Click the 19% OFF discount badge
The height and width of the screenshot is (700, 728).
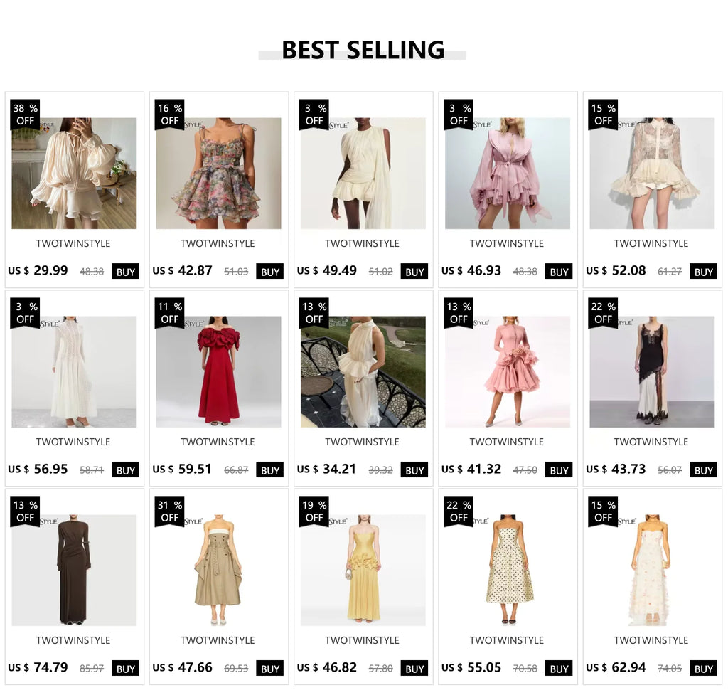[314, 511]
